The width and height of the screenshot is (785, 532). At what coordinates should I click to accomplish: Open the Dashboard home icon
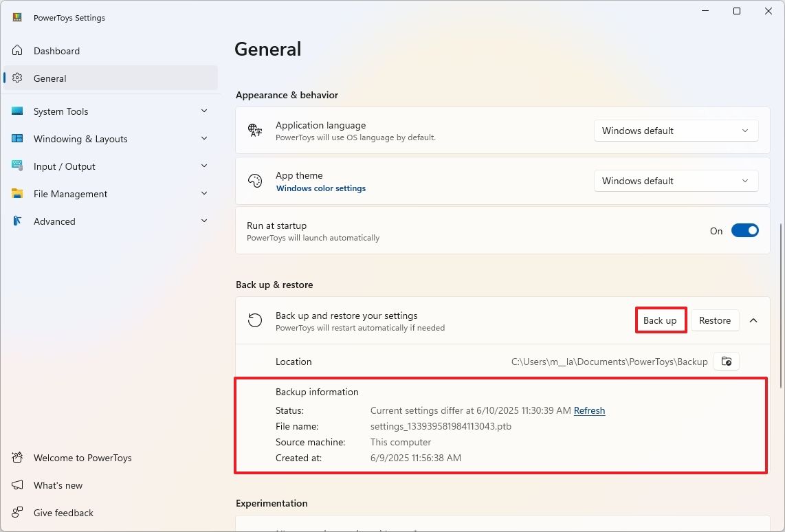point(16,50)
